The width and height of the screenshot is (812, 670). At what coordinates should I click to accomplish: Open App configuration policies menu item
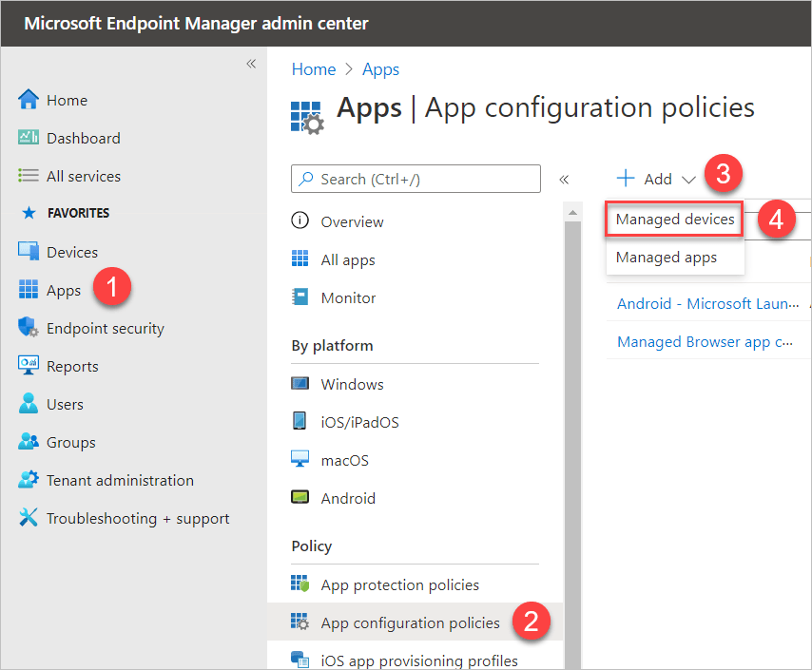[410, 623]
